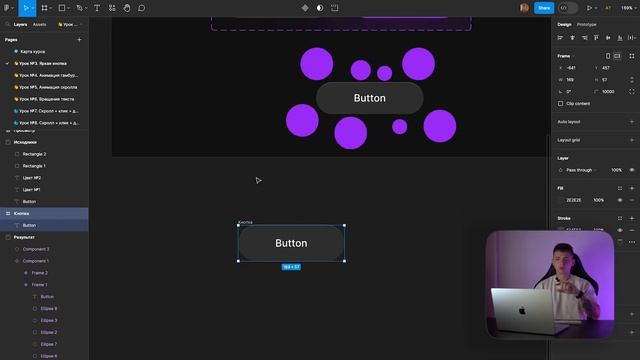Add Auto layout with the plus icon
This screenshot has width=640, height=360.
(632, 122)
